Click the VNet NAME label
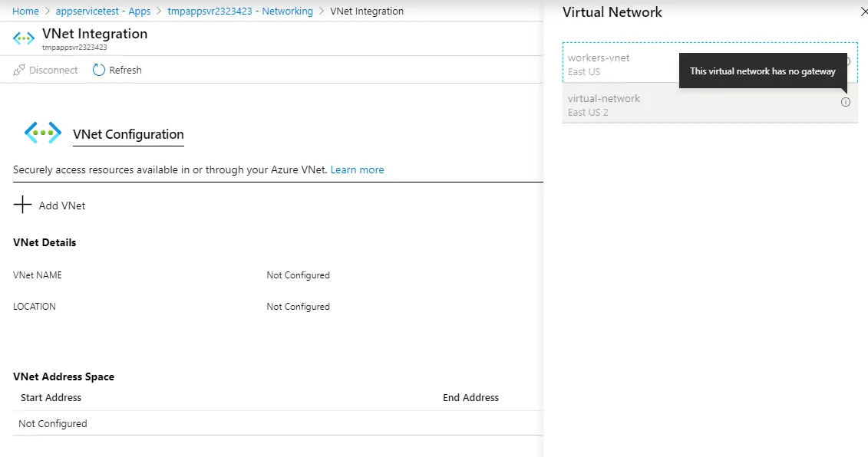This screenshot has height=457, width=868. [37, 275]
